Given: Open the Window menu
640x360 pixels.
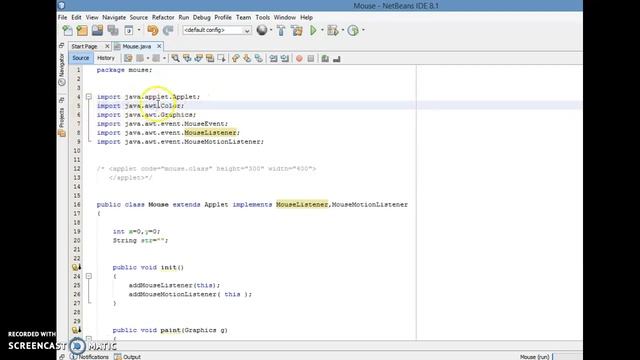Looking at the screenshot, I should click(x=284, y=18).
